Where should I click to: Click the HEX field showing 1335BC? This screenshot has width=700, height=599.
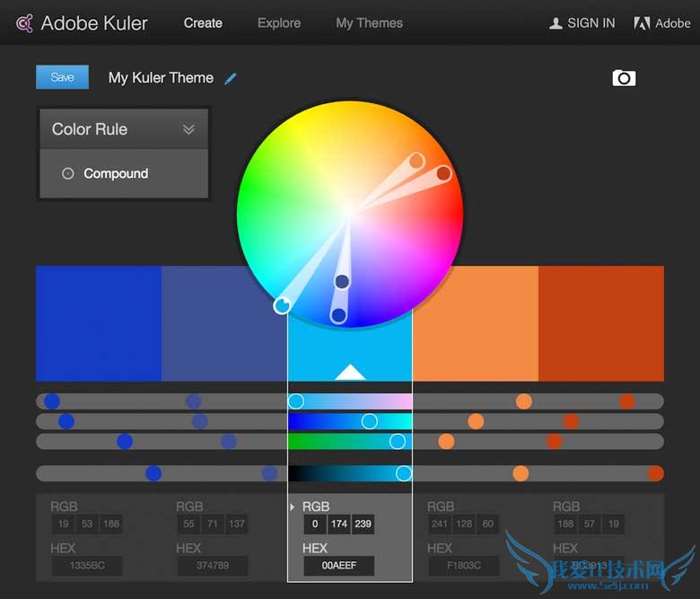point(87,566)
